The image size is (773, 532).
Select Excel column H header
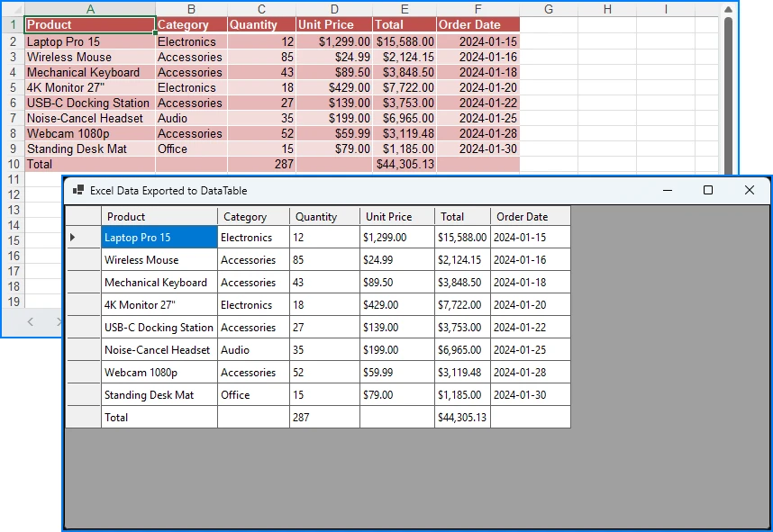607,9
